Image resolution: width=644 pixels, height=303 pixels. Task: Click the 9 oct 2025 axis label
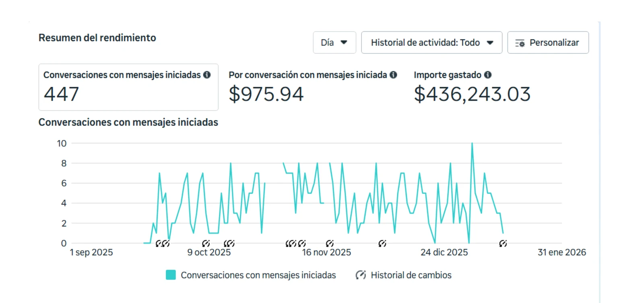point(209,252)
